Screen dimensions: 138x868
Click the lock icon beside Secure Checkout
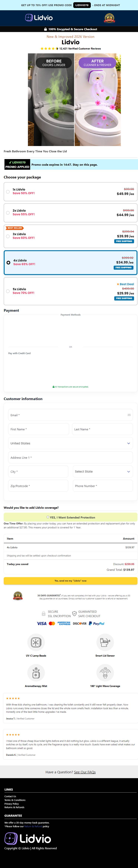click(x=46, y=29)
